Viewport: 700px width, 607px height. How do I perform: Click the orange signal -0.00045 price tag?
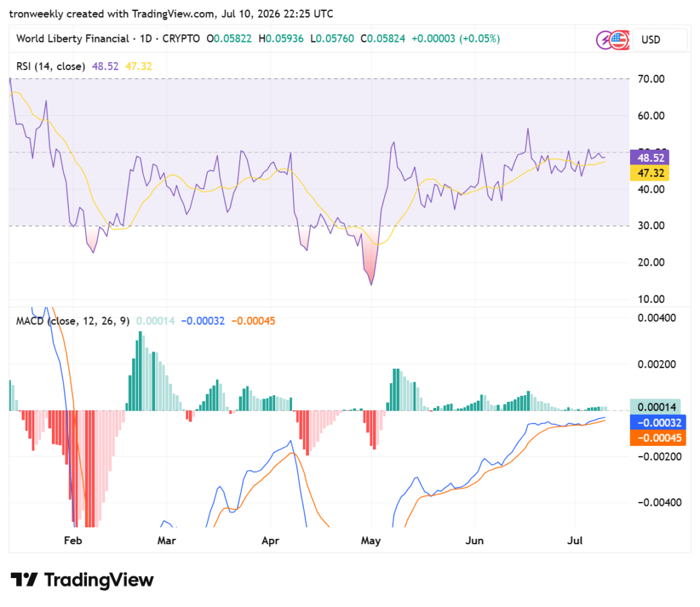(658, 438)
